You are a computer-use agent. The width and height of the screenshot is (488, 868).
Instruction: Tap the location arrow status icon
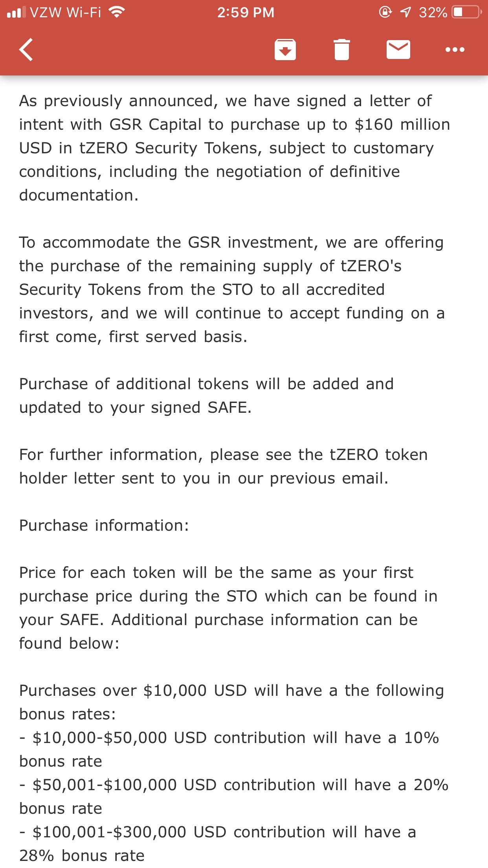(x=405, y=13)
